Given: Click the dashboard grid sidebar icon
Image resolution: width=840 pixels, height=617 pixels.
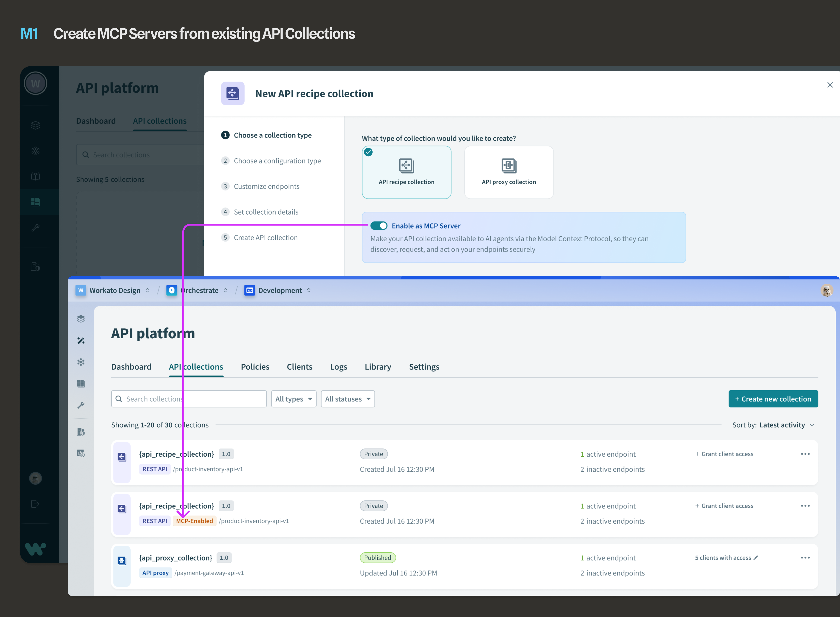Looking at the screenshot, I should coord(81,384).
